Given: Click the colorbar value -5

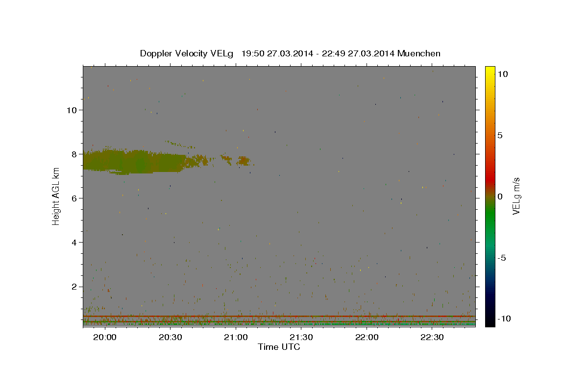Looking at the screenshot, I should (x=502, y=258).
